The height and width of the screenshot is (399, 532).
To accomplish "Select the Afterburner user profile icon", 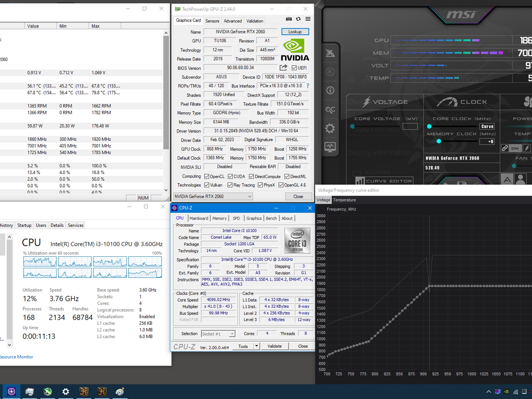I will (x=520, y=179).
